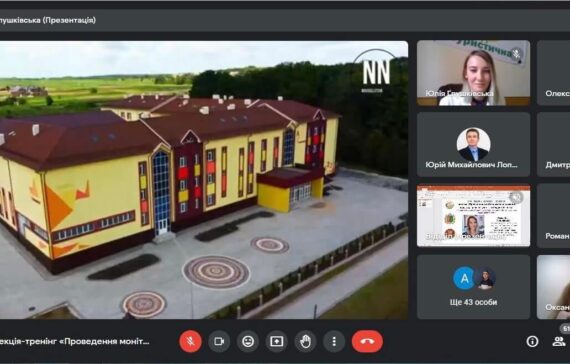Click the main presentation video of the school
Image resolution: width=570 pixels, height=364 pixels.
point(204,180)
